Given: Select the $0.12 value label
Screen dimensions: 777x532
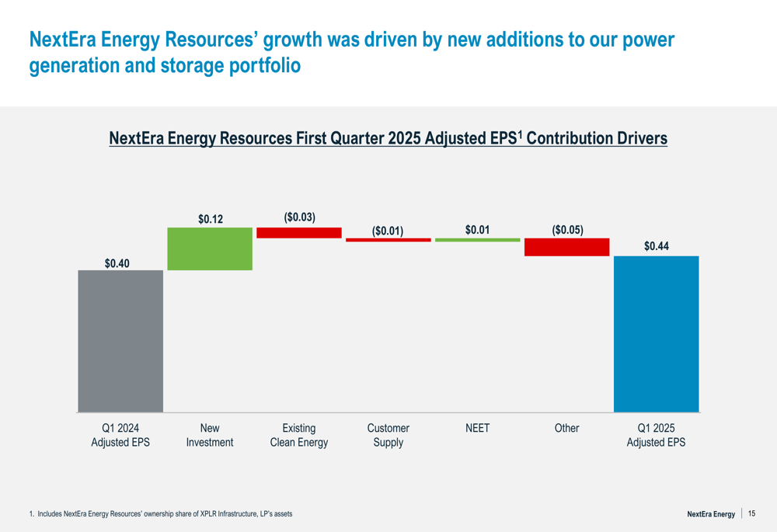Looking at the screenshot, I should pyautogui.click(x=211, y=219).
